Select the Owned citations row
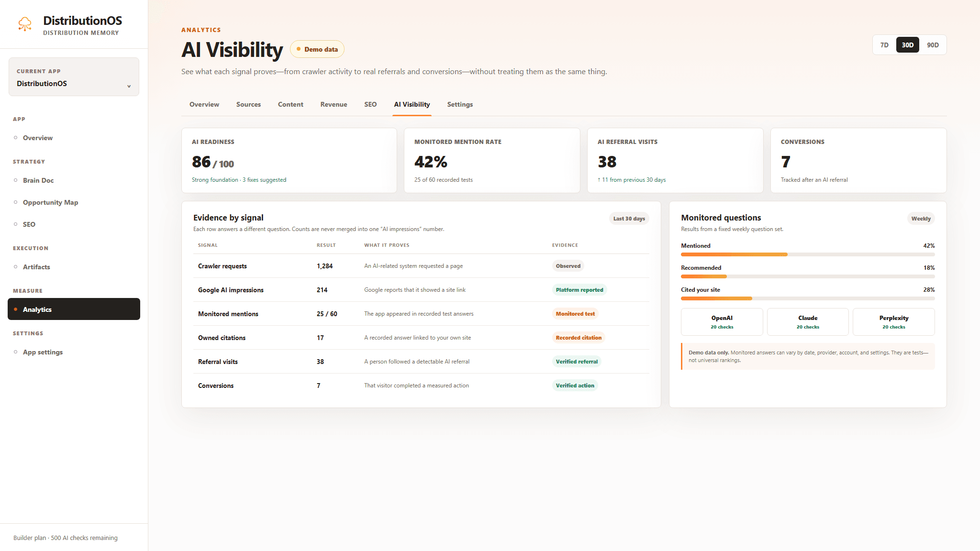980x551 pixels. pyautogui.click(x=421, y=338)
